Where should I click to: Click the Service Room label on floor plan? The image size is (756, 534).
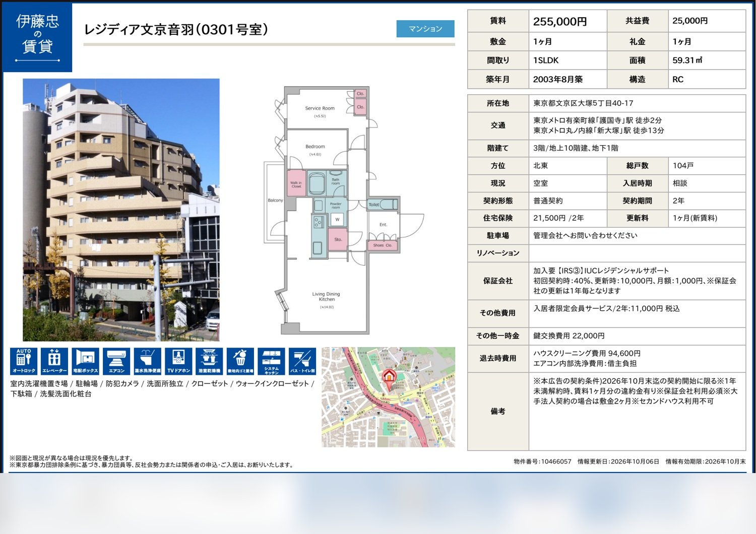pos(320,108)
